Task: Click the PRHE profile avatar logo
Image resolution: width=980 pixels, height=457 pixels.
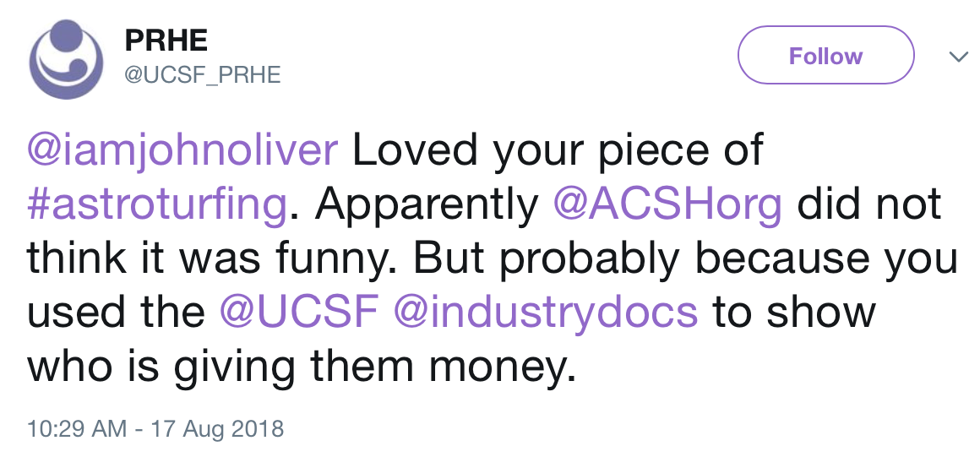Action: pyautogui.click(x=65, y=62)
